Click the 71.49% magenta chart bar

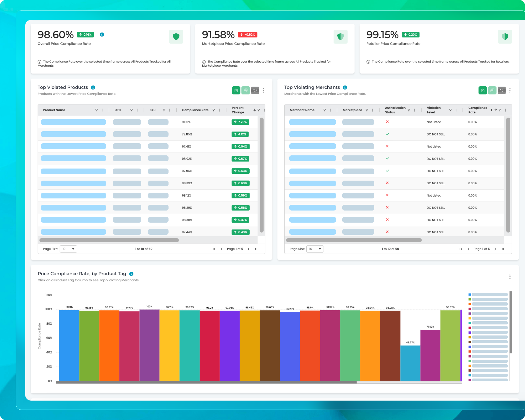coord(430,355)
